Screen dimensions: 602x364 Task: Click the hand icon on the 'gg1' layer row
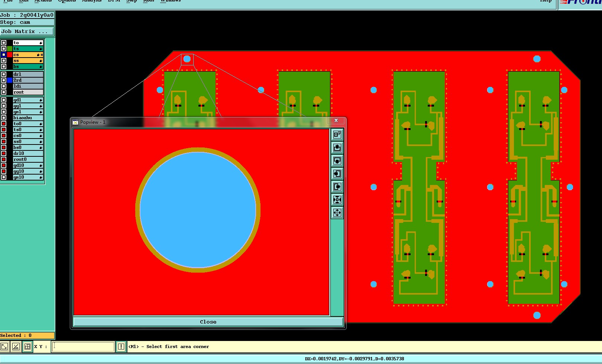(41, 106)
